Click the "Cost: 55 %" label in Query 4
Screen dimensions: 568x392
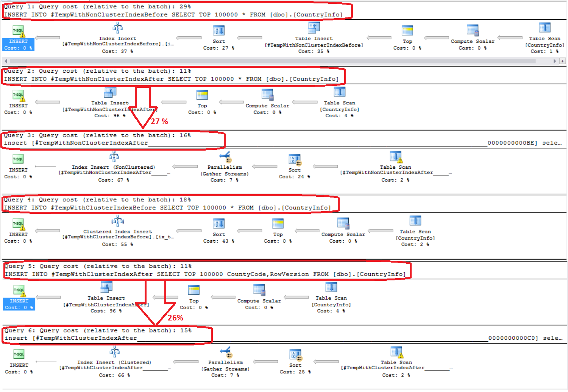(117, 244)
